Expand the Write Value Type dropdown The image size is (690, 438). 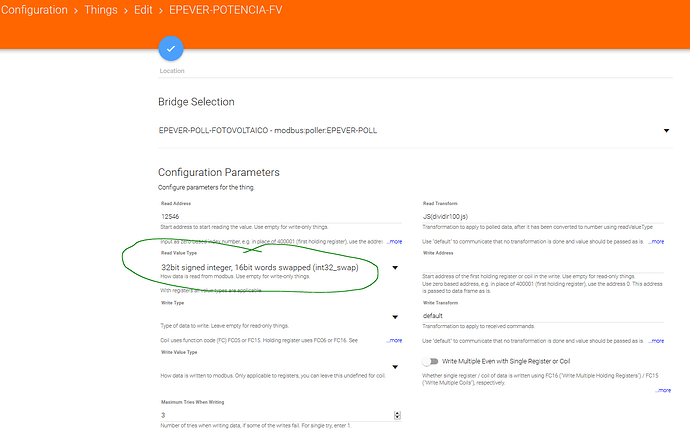tap(396, 366)
